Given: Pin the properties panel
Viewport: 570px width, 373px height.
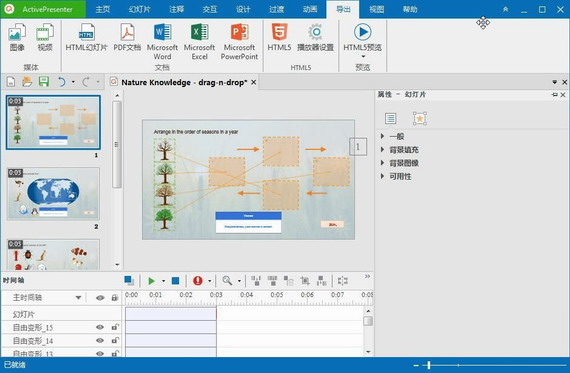Looking at the screenshot, I should click(554, 95).
